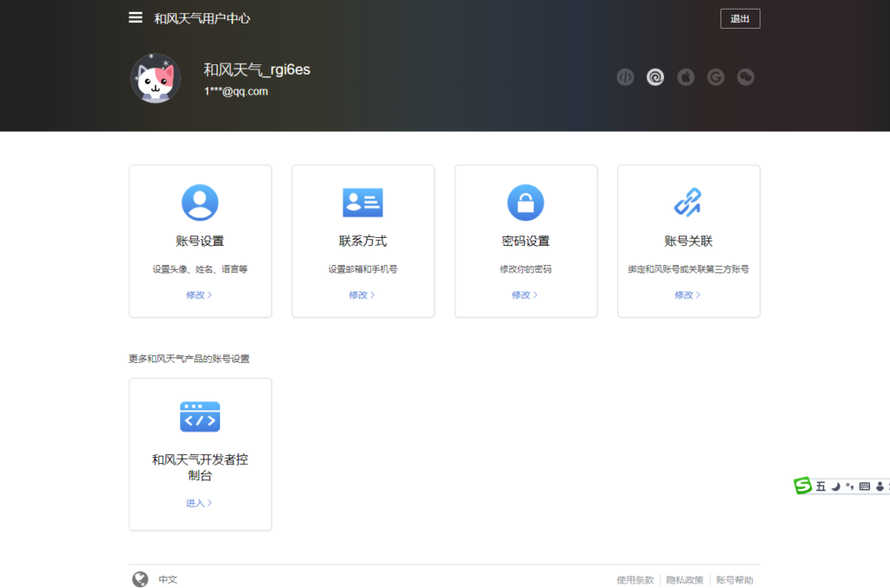Click the cat profile avatar
The width and height of the screenshot is (890, 588).
pos(156,78)
